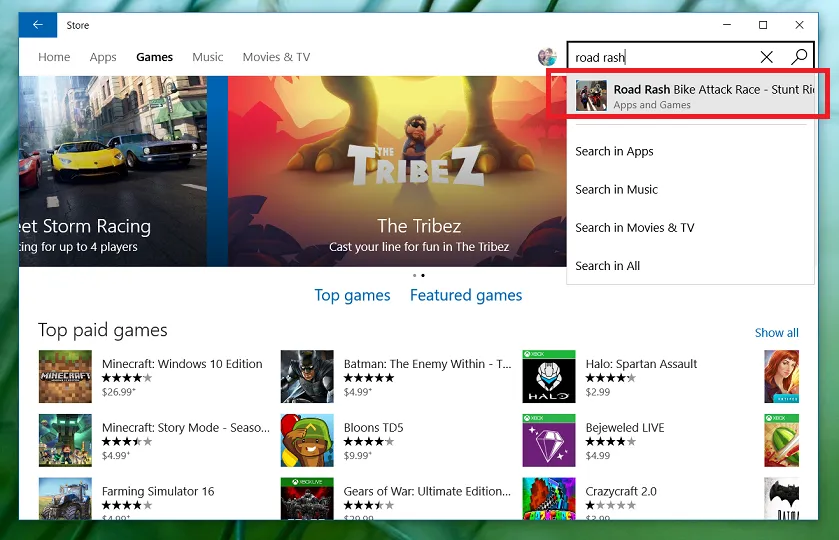Open the user account avatar
Screen dimensions: 839x540
[x=547, y=57]
